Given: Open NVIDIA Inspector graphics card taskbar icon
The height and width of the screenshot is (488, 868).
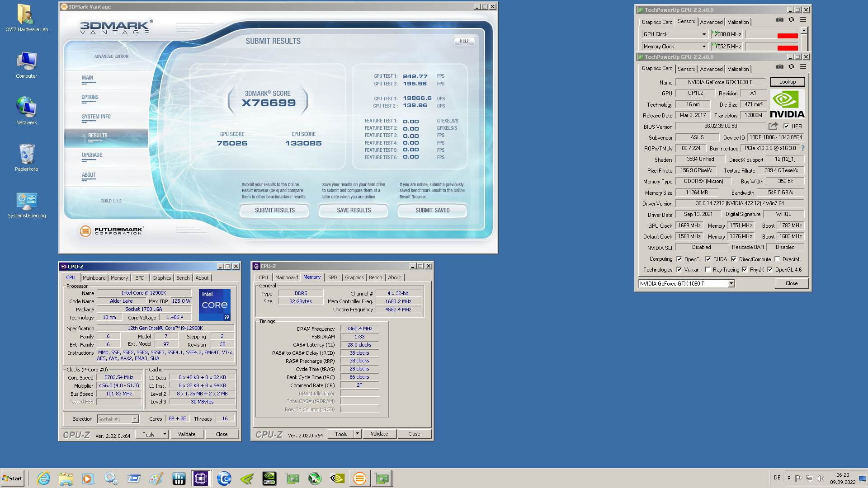Looking at the screenshot, I should (269, 479).
